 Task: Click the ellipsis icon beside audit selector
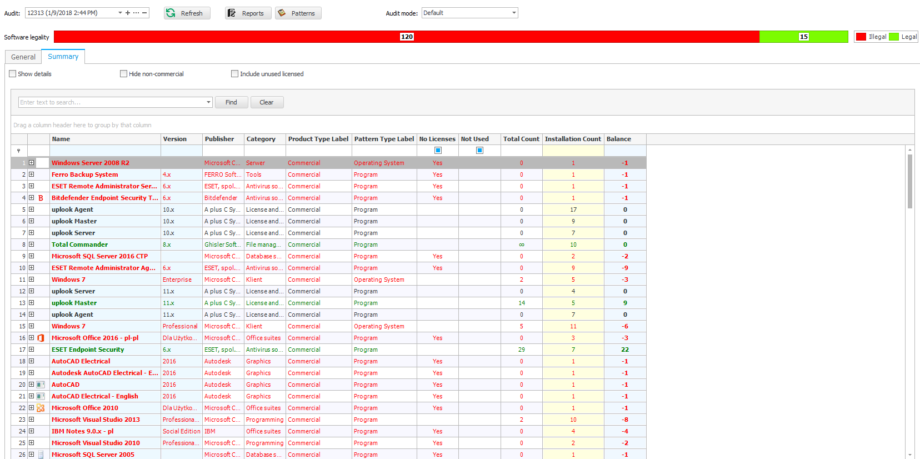click(136, 12)
